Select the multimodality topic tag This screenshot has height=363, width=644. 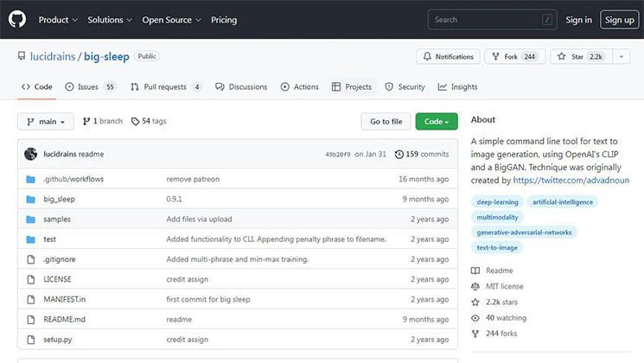497,217
